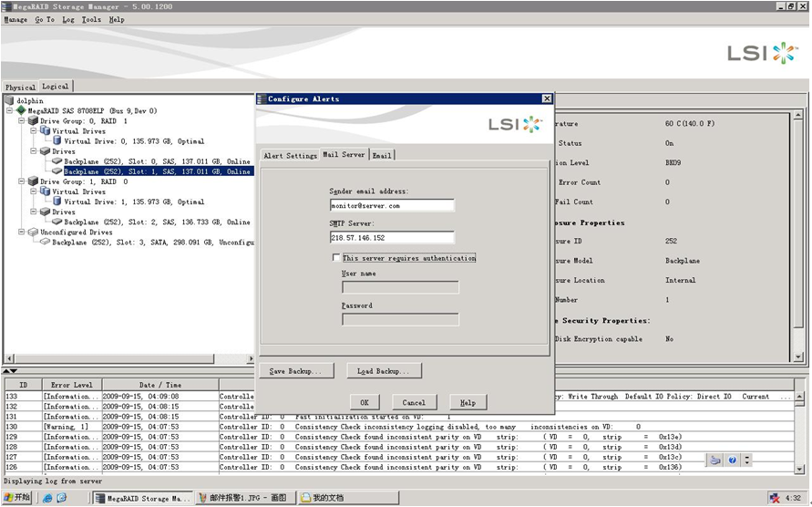Switch to the Alert Settings tab
Viewport: 812px width, 507px height.
(290, 156)
